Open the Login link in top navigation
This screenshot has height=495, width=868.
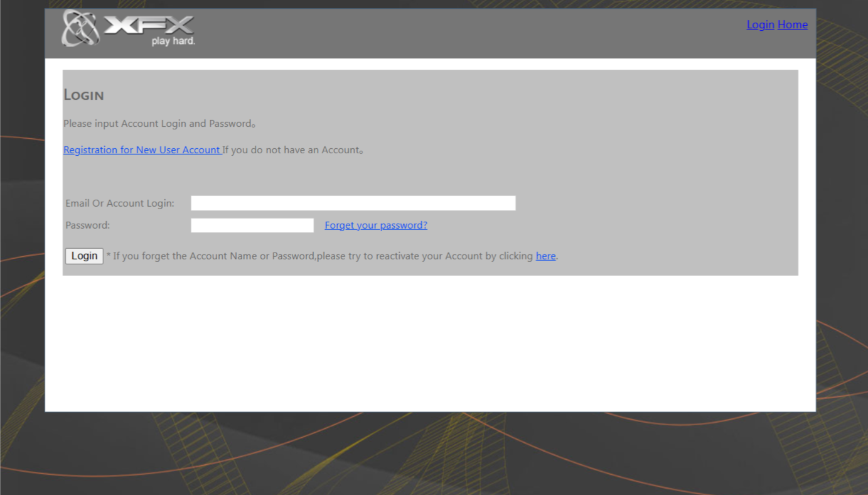click(x=760, y=24)
